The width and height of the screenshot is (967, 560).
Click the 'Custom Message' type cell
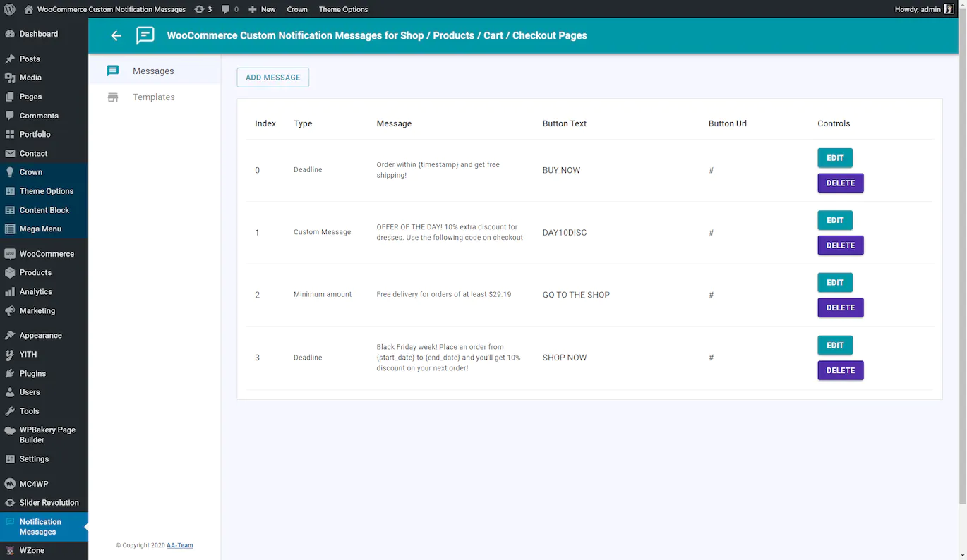click(x=322, y=232)
